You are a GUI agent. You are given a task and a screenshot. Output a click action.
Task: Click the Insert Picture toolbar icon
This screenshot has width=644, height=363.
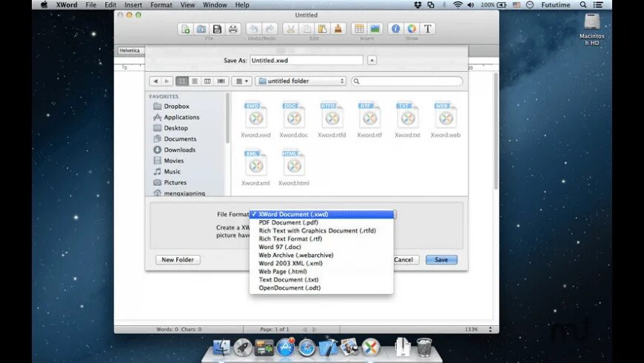click(375, 29)
